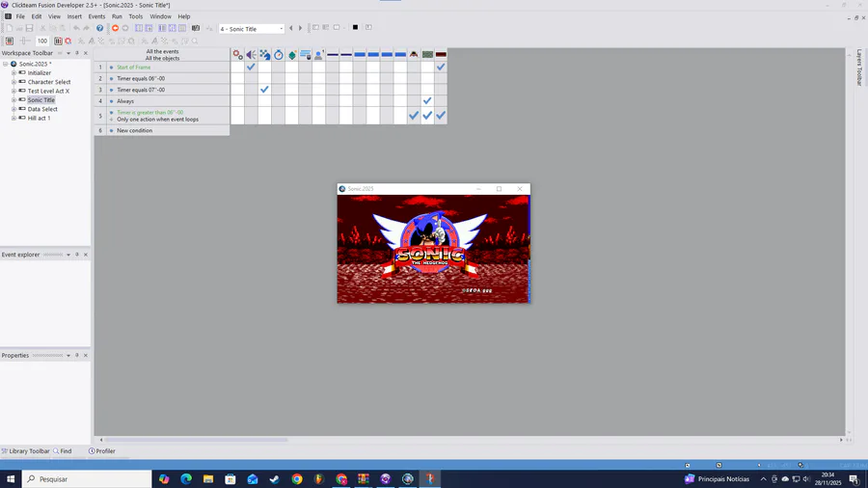The image size is (868, 488).
Task: Click the Sonic character object column icon
Action: 414,54
